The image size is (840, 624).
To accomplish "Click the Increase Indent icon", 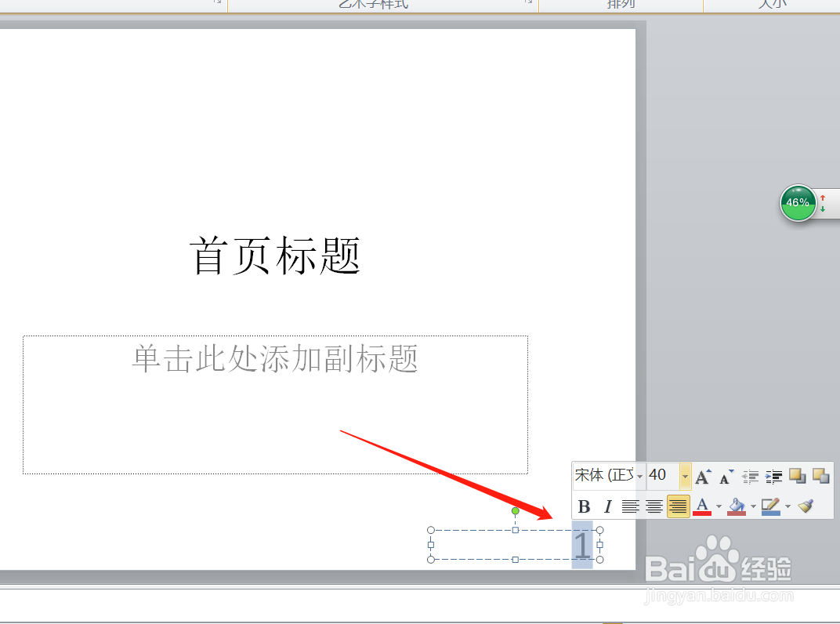I will click(x=774, y=476).
